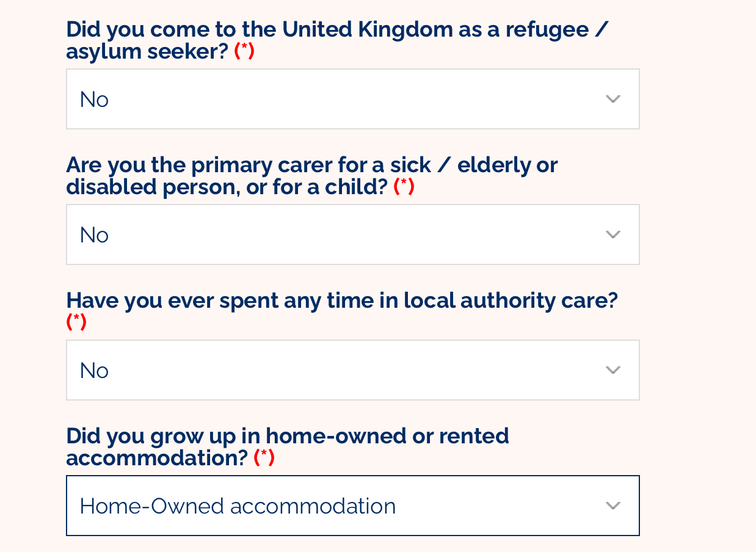
Task: Click the red asterisk after 'accommodation?'
Action: click(264, 457)
